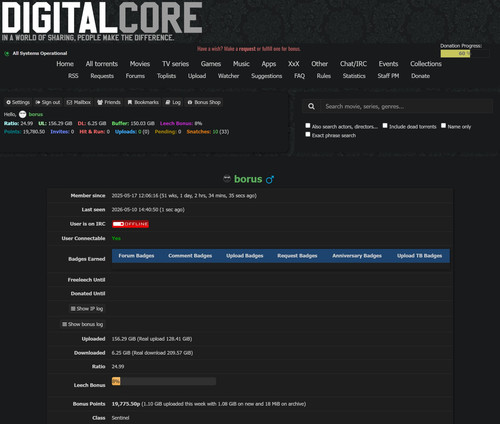Open the TV series category
The height and width of the screenshot is (424, 500).
175,64
